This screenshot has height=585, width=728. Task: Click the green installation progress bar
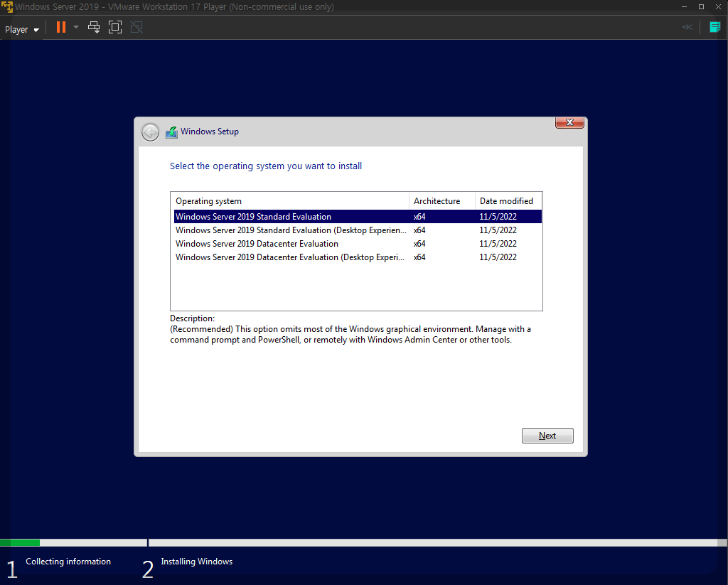click(x=20, y=542)
